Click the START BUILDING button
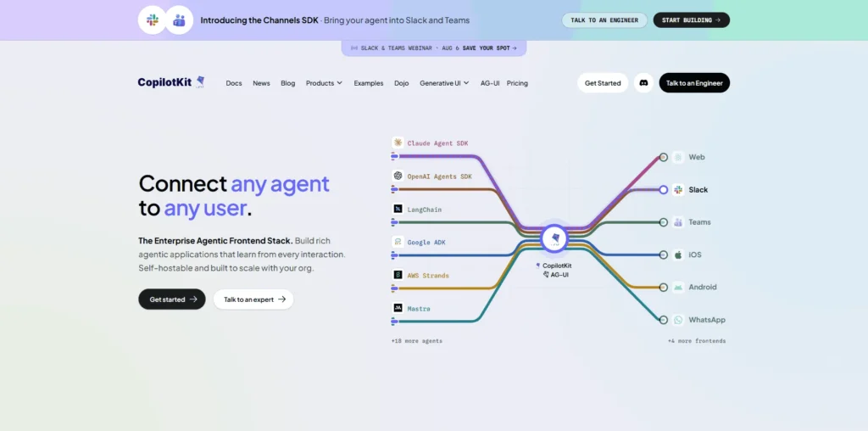868x431 pixels. (692, 20)
